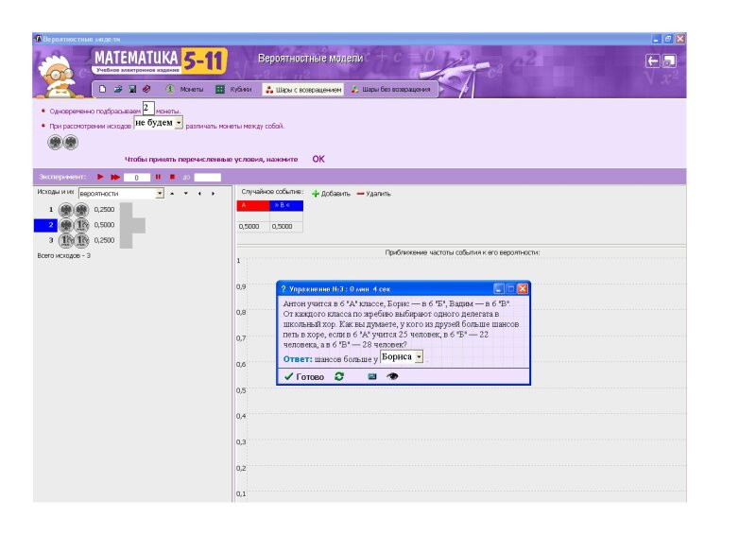Open the 'не будем' dropdown

(179, 124)
